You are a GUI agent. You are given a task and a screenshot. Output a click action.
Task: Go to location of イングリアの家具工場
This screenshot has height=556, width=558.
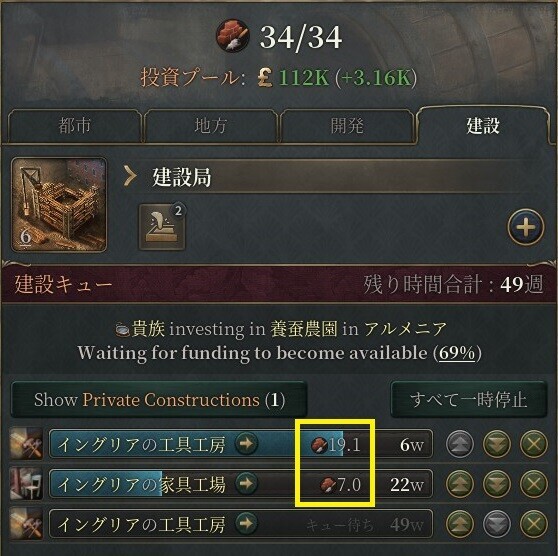pos(246,484)
